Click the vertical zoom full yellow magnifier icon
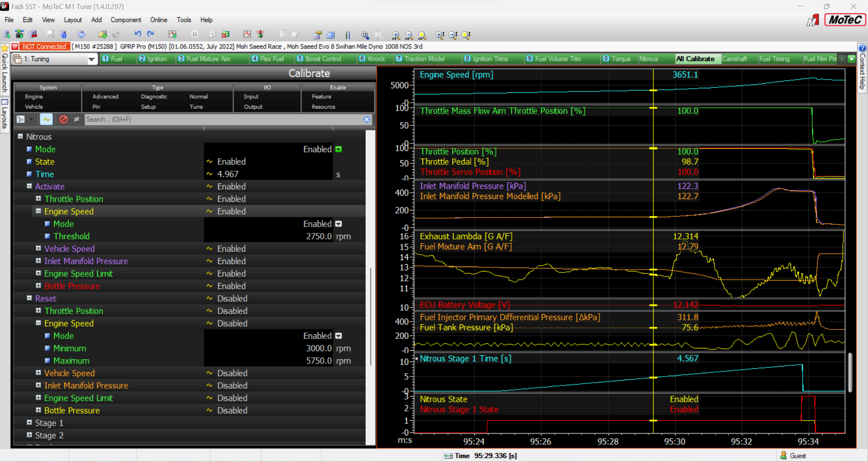Screen dimensions: 868x462 pos(466,35)
